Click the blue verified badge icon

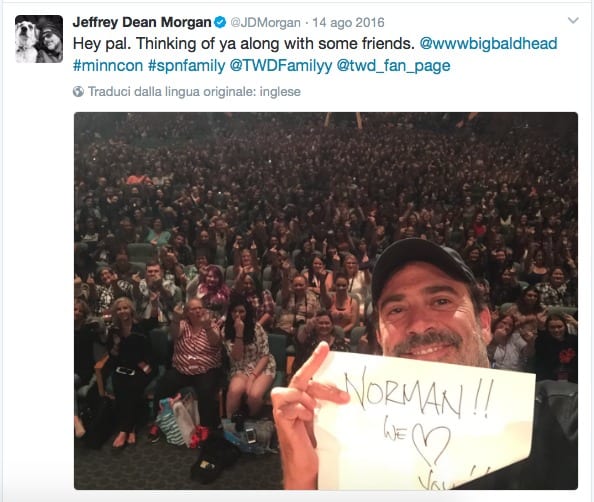tap(220, 22)
